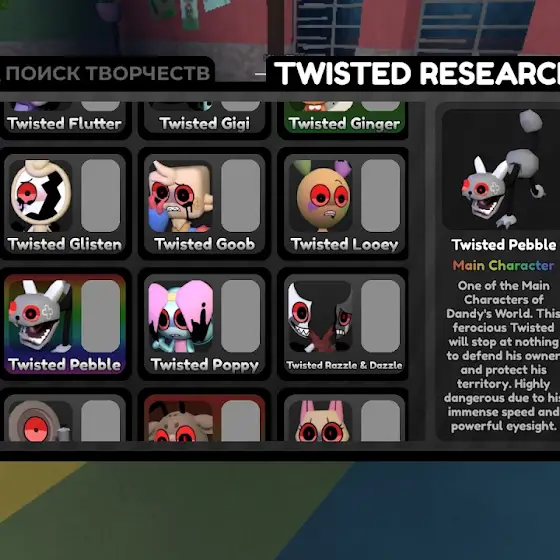The width and height of the screenshot is (560, 560).
Task: Select the Twisted Glisten character portrait
Action: (x=40, y=196)
